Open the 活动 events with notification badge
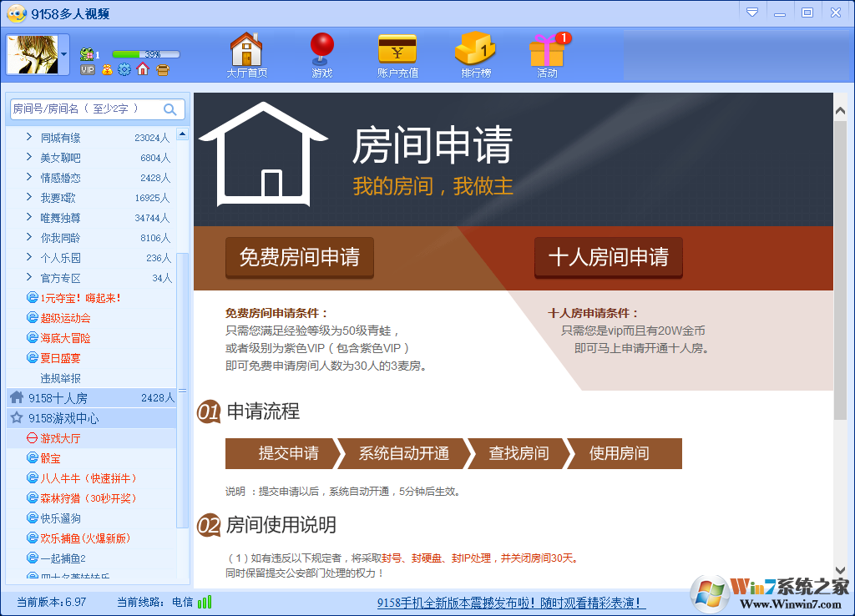855x616 pixels. pos(545,53)
